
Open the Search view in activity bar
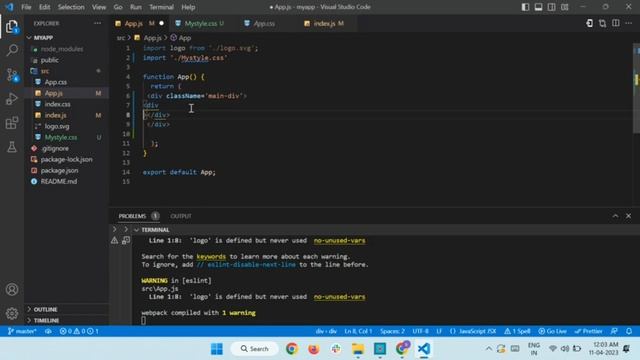pos(12,50)
